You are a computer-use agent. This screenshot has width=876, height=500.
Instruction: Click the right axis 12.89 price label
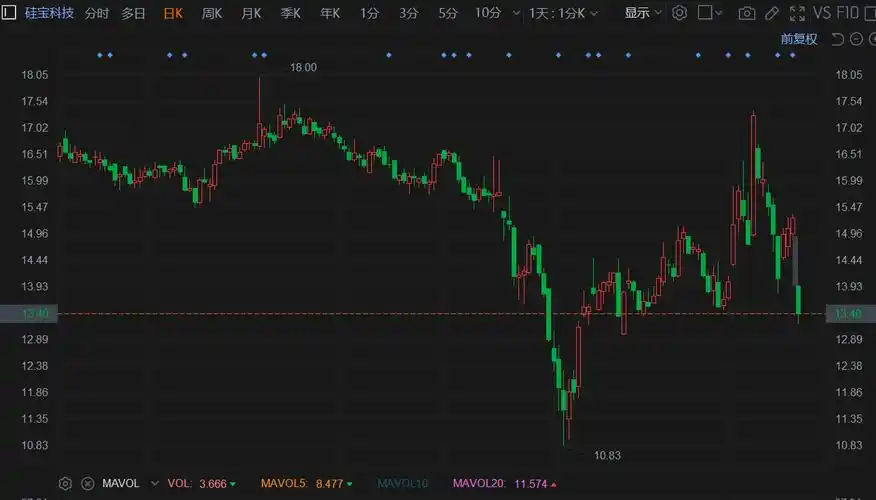(x=849, y=339)
